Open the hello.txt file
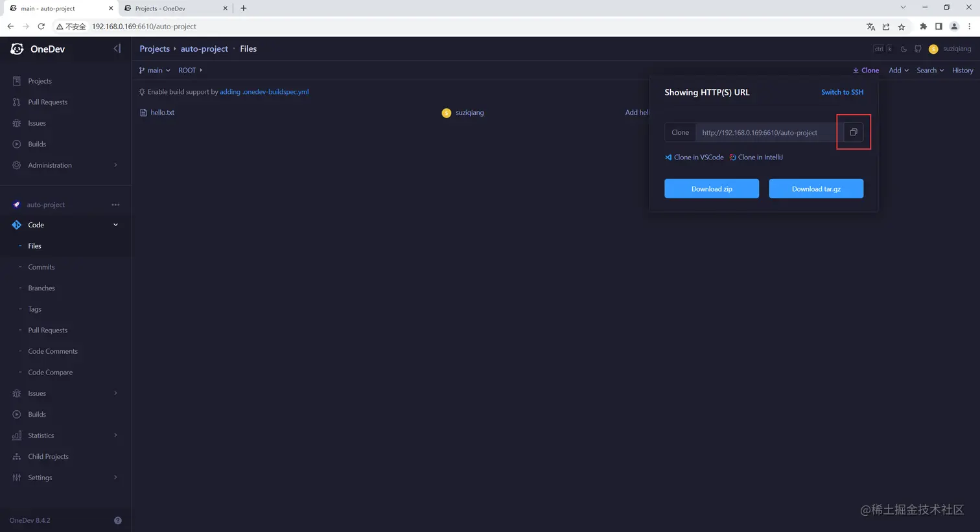The height and width of the screenshot is (532, 980). pyautogui.click(x=162, y=112)
